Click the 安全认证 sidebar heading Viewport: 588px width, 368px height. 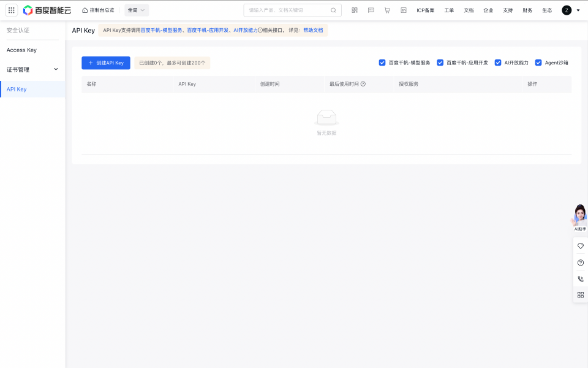click(18, 31)
